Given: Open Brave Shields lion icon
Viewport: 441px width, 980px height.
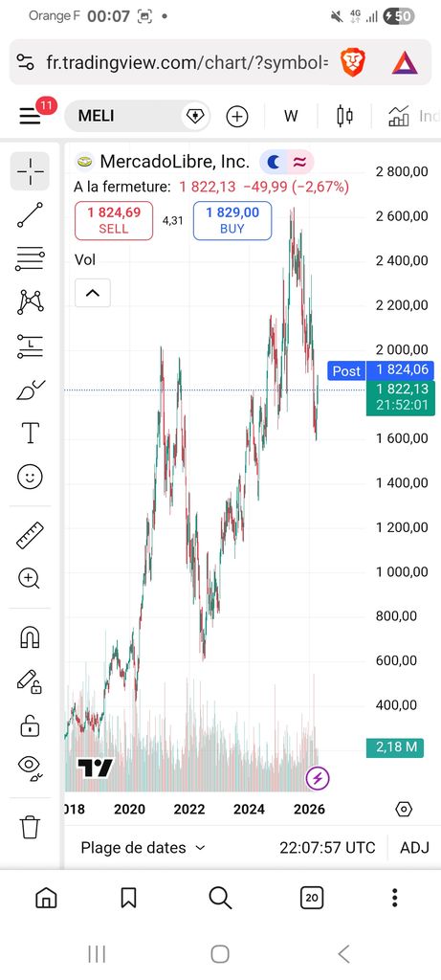Looking at the screenshot, I should coord(352,62).
